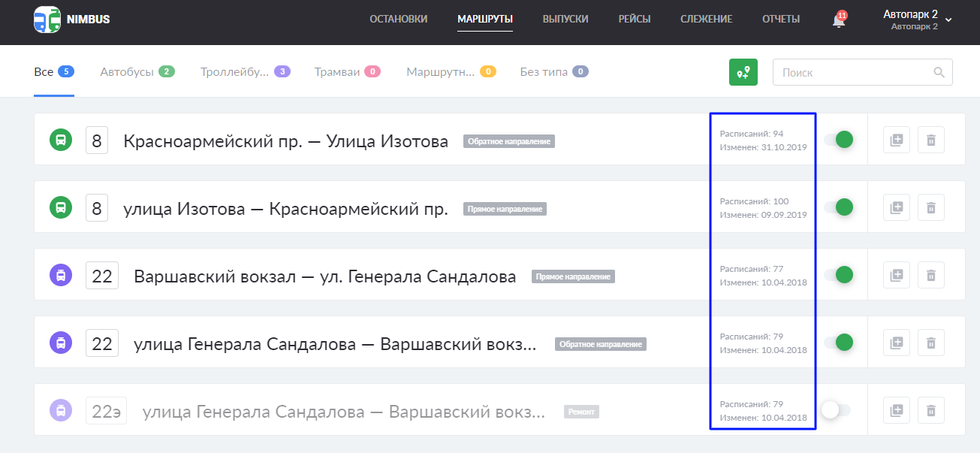The image size is (980, 453).
Task: Open the ВЫПУСКИ menu item
Action: coord(565,20)
